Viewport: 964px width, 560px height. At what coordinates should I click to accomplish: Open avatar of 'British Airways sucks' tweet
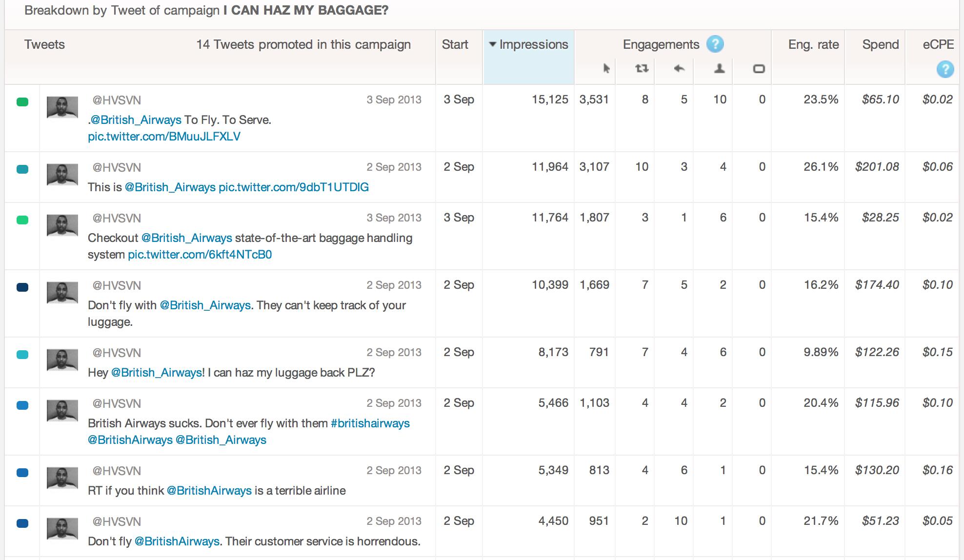(x=62, y=411)
